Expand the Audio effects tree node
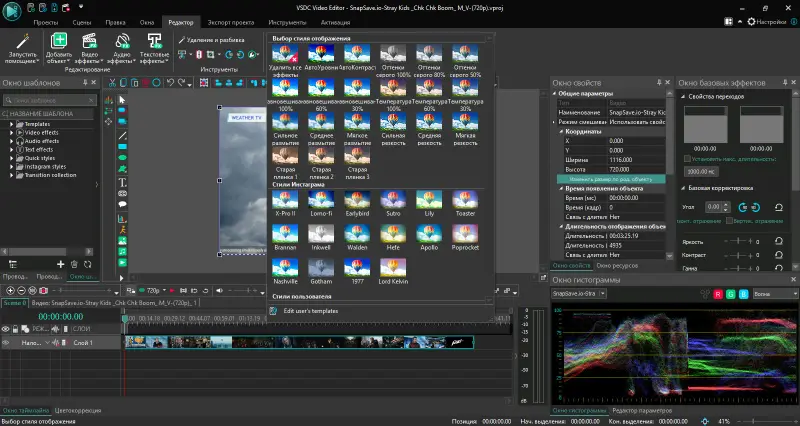Screen dimensions: 800x426 pyautogui.click(x=12, y=141)
